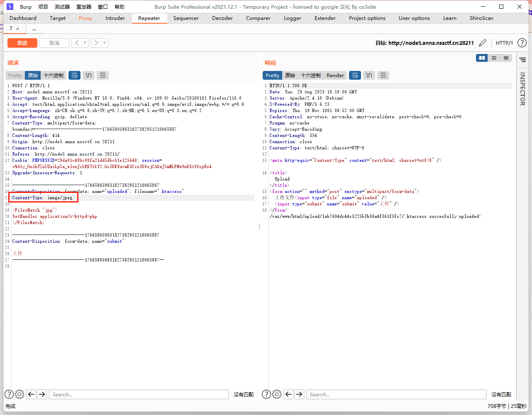
Task: Switch response view to Pretty
Action: [272, 75]
